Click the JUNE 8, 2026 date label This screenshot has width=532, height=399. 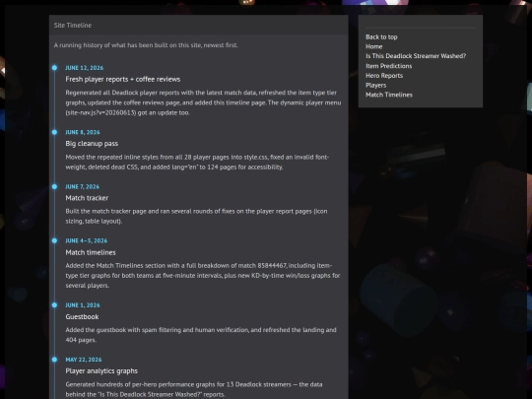[83, 132]
